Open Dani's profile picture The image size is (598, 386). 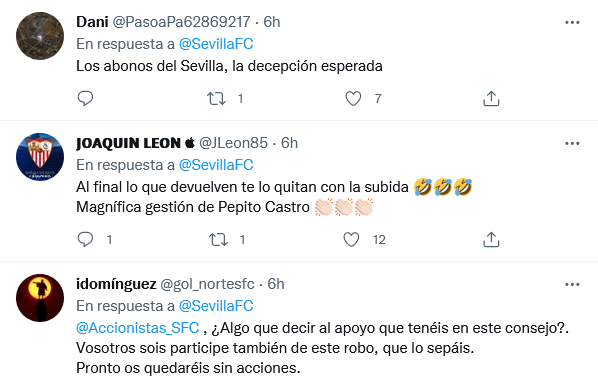40,36
